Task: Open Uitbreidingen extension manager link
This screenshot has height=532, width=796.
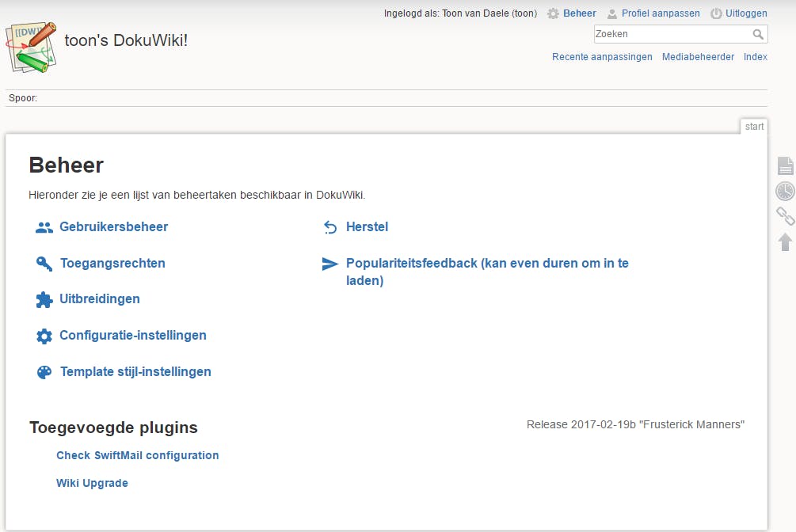Action: [100, 299]
